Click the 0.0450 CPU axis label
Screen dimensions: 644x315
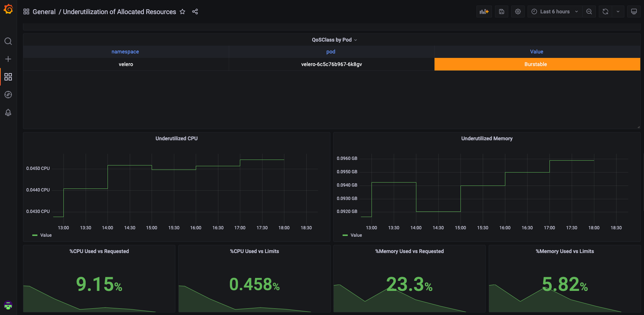pos(38,169)
